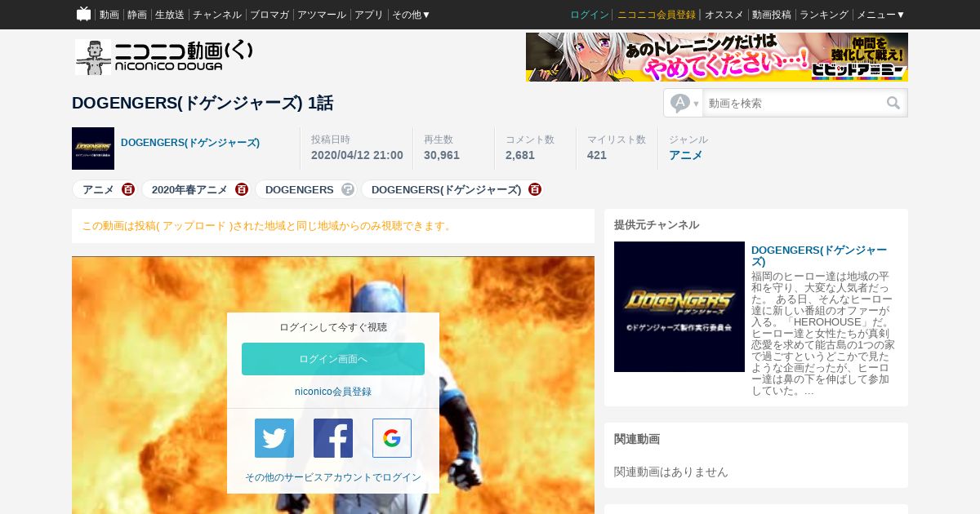Open 動画 in top navigation
This screenshot has height=514, width=980.
109,15
